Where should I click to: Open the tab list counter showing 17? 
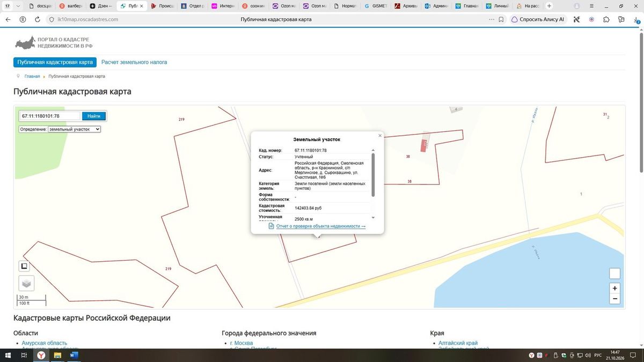point(8,6)
